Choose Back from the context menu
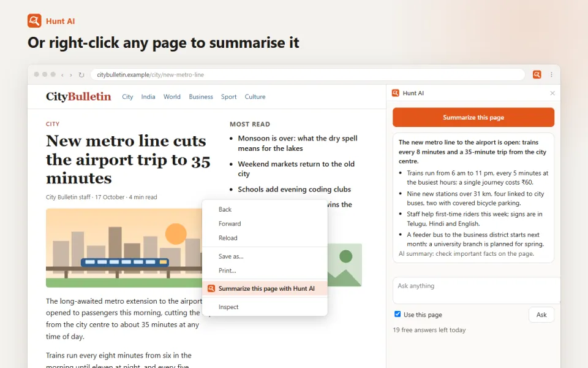This screenshot has height=368, width=588. [265, 209]
